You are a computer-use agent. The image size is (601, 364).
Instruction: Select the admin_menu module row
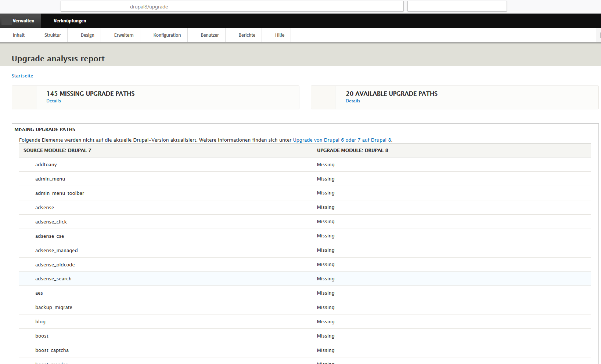click(305, 179)
